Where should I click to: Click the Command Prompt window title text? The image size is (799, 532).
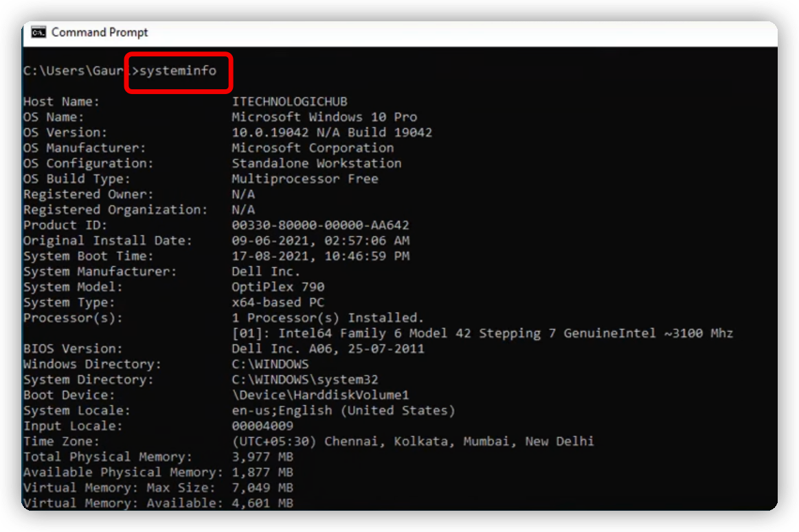pyautogui.click(x=100, y=32)
